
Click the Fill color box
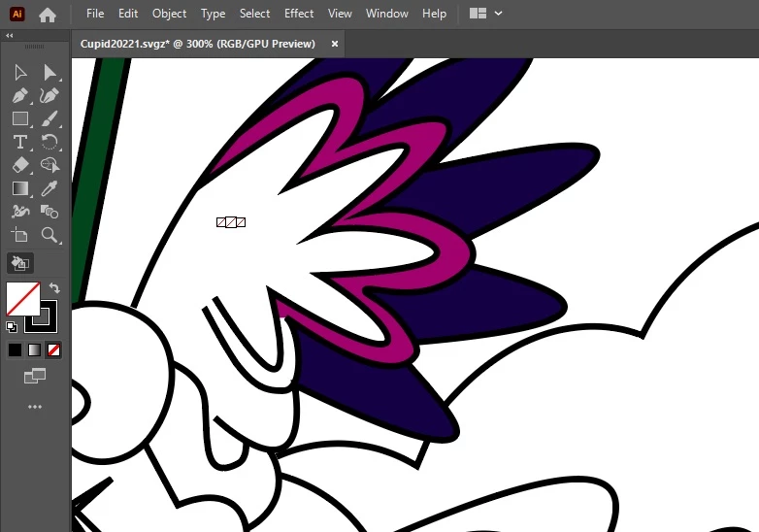point(22,299)
